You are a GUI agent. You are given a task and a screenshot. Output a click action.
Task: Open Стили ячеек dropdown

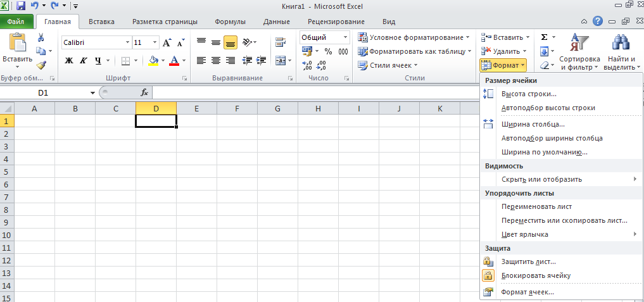tap(388, 65)
